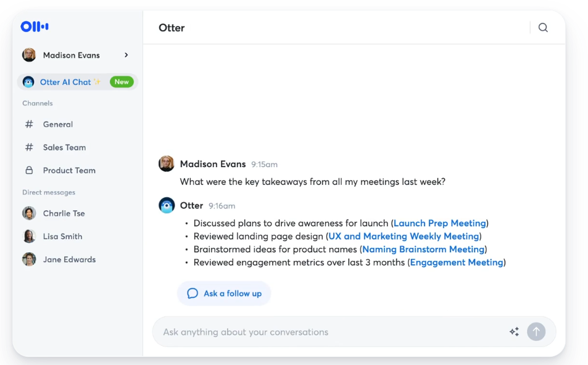The height and width of the screenshot is (365, 588).
Task: Open the Naming Brainstorm Meeting link
Action: 423,250
